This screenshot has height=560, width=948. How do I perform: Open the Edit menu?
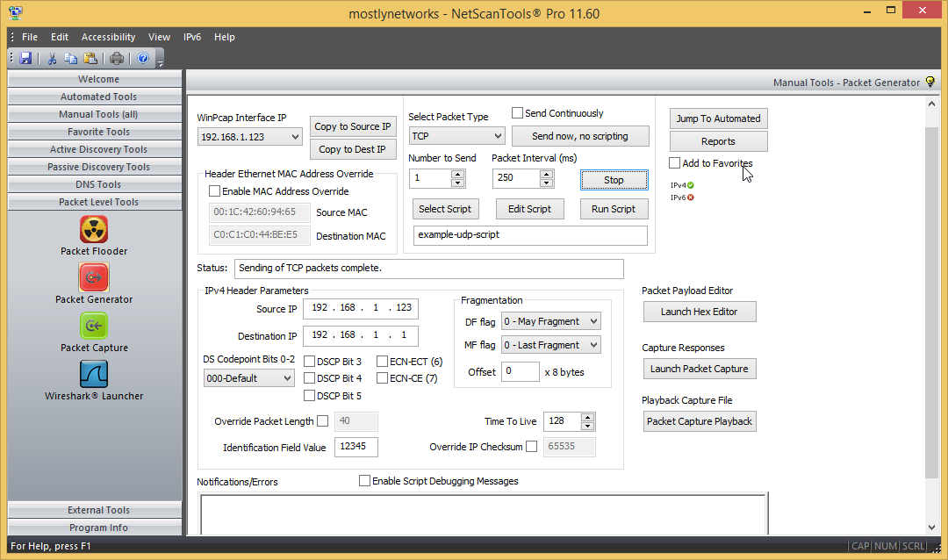60,37
